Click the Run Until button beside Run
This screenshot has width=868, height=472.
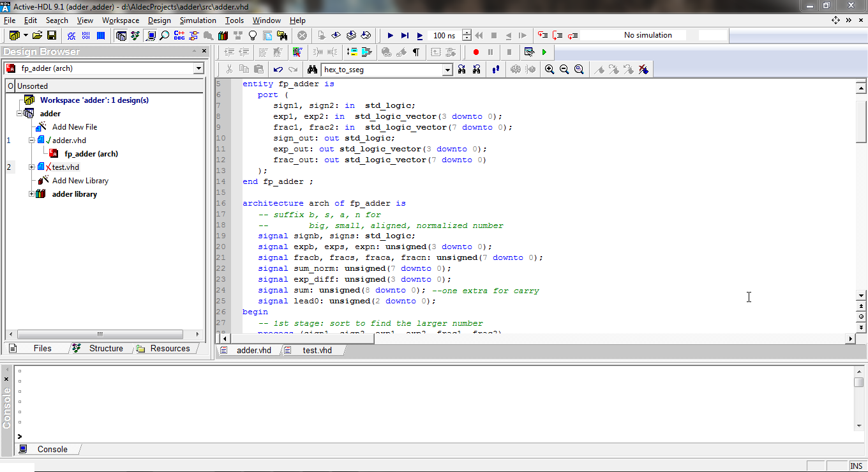[405, 35]
